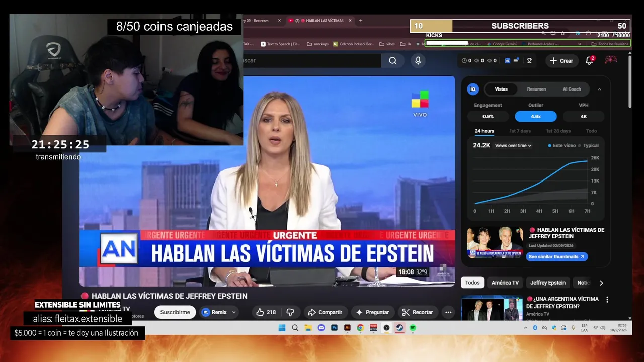This screenshot has height=362, width=644.
Task: Like the video with 218 likes
Action: [266, 312]
